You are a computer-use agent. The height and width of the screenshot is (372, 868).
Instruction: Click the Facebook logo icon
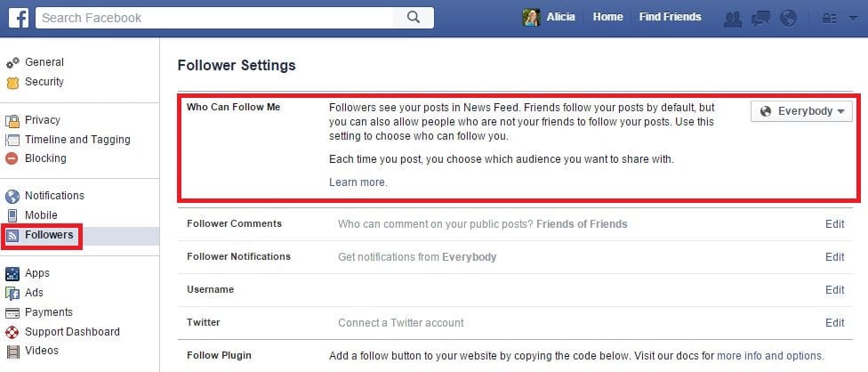tap(19, 18)
